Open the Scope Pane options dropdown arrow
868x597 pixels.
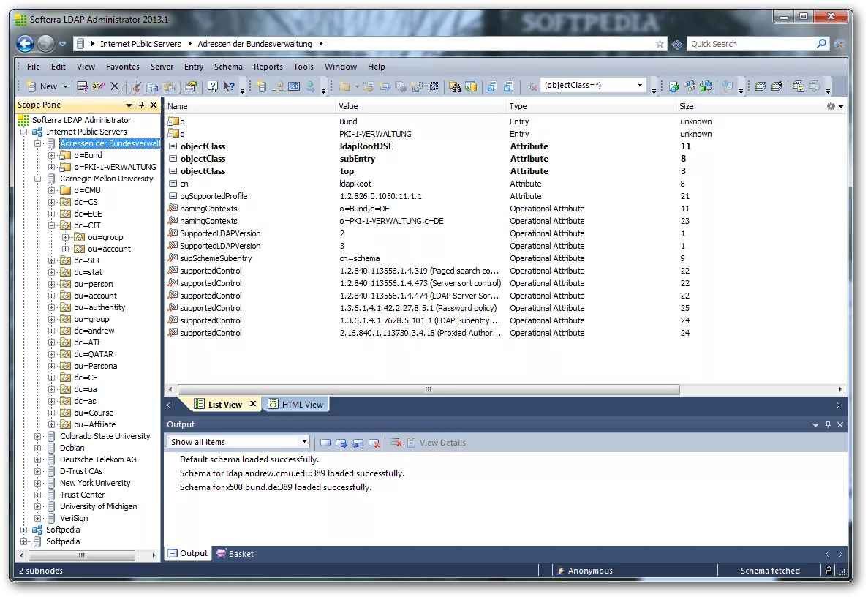[129, 105]
